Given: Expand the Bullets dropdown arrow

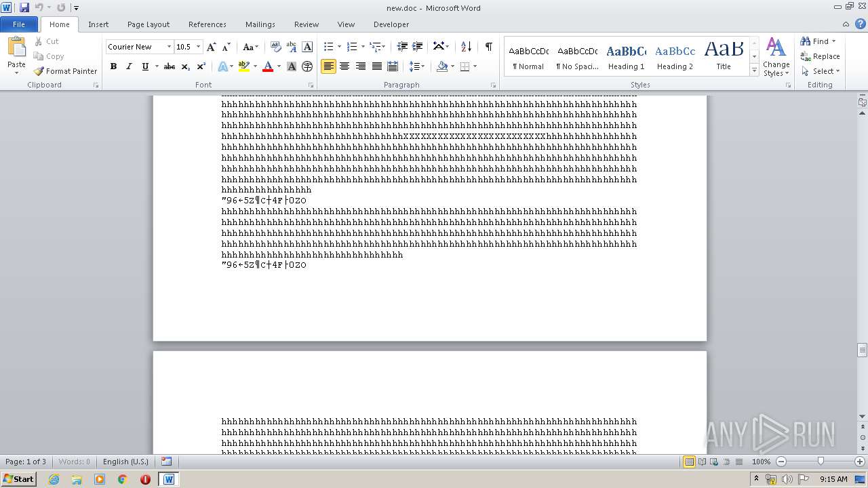Looking at the screenshot, I should pos(340,47).
